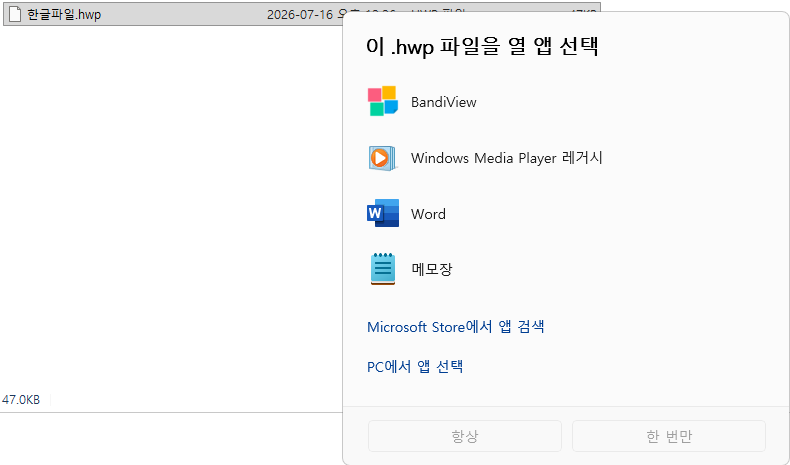Screen dimensions: 790x465
Task: Select the 메모장 label in the list
Action: click(432, 269)
